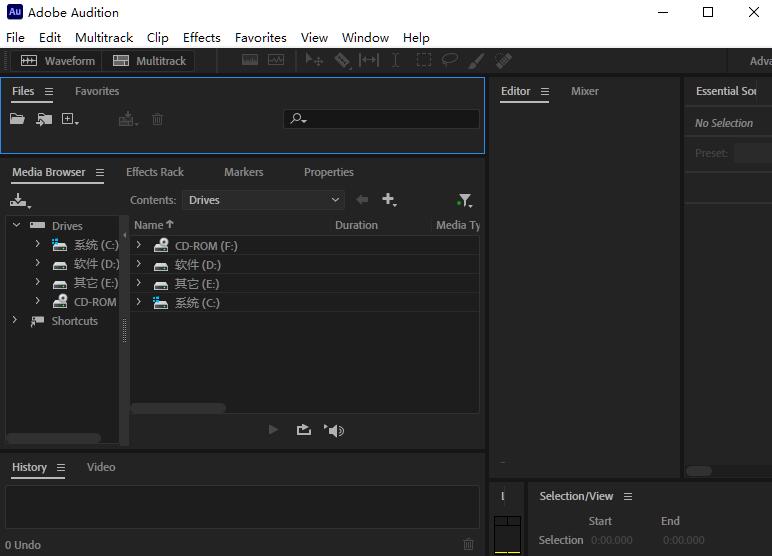This screenshot has width=772, height=556.
Task: Open History panel menu icon
Action: [61, 468]
